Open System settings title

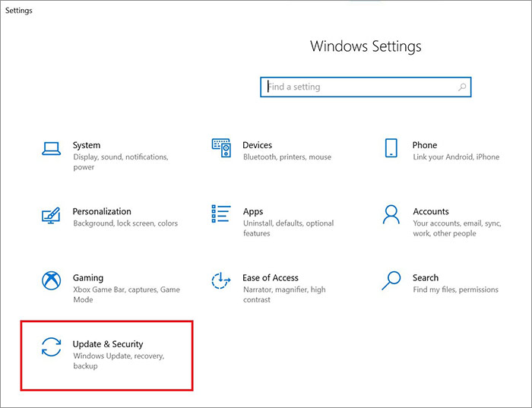pos(87,145)
